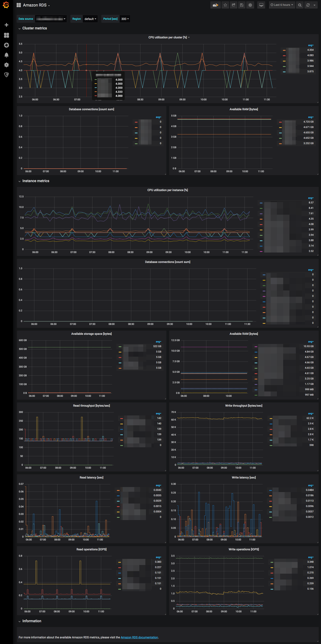Click the 4.725 GB value in cluster RAM legend

click(308, 122)
